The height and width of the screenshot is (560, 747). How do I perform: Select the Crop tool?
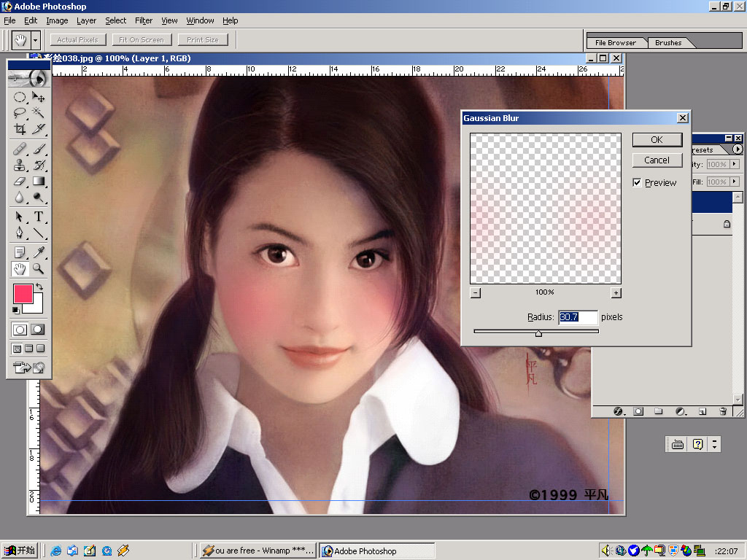click(20, 128)
